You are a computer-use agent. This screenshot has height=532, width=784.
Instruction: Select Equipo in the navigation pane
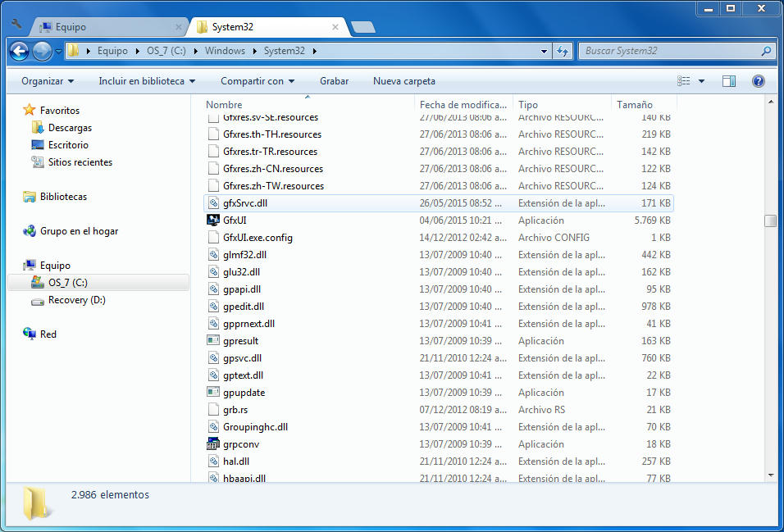click(55, 266)
